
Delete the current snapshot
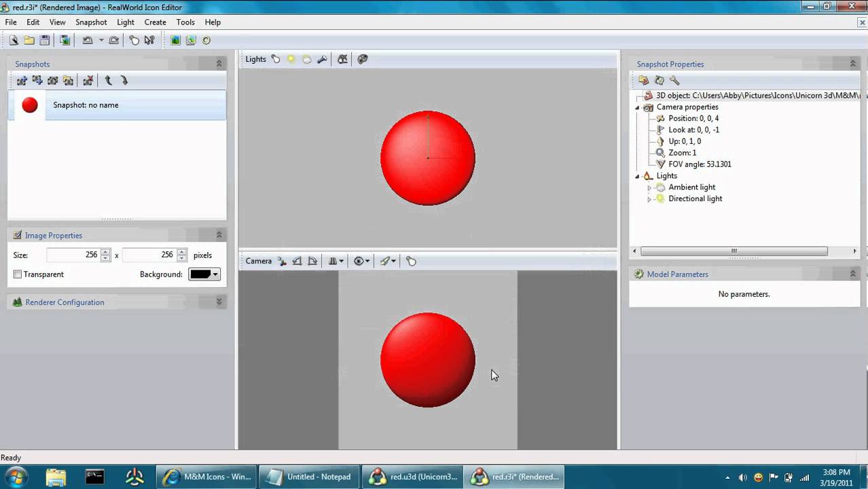click(x=88, y=81)
